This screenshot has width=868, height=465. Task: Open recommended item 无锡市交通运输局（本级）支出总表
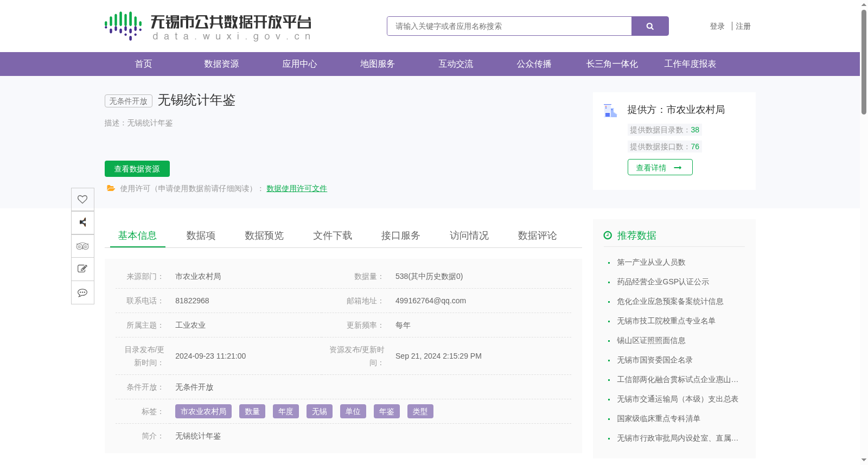tap(678, 399)
